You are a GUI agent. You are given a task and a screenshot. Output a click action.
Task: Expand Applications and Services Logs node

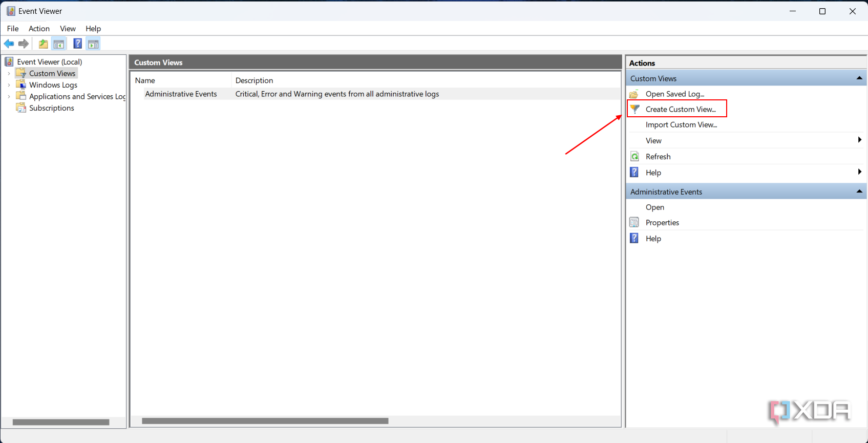9,96
